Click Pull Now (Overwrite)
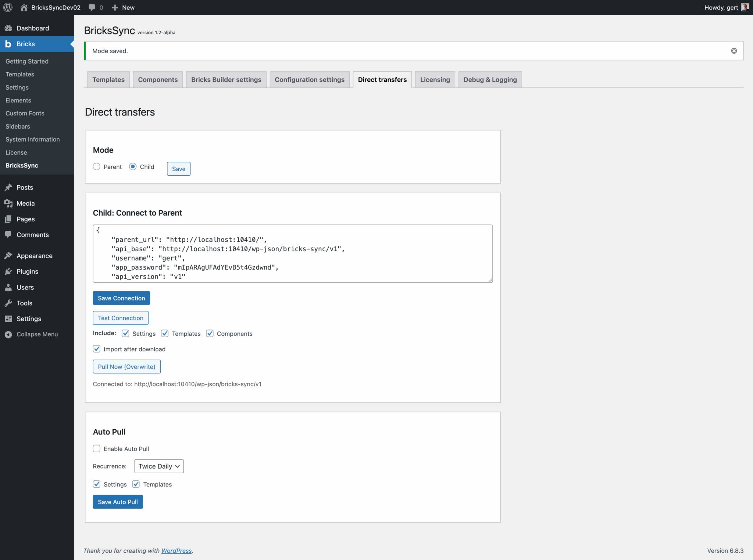Image resolution: width=753 pixels, height=560 pixels. tap(126, 366)
